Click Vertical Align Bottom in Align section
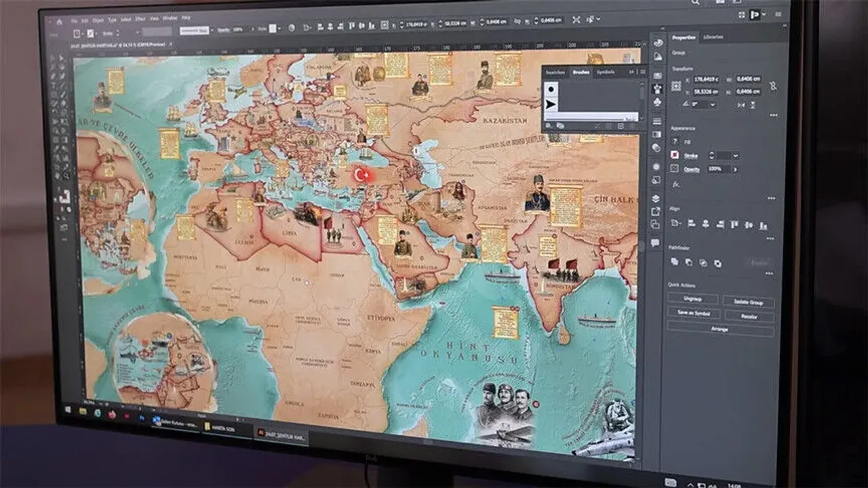868x488 pixels. (764, 226)
